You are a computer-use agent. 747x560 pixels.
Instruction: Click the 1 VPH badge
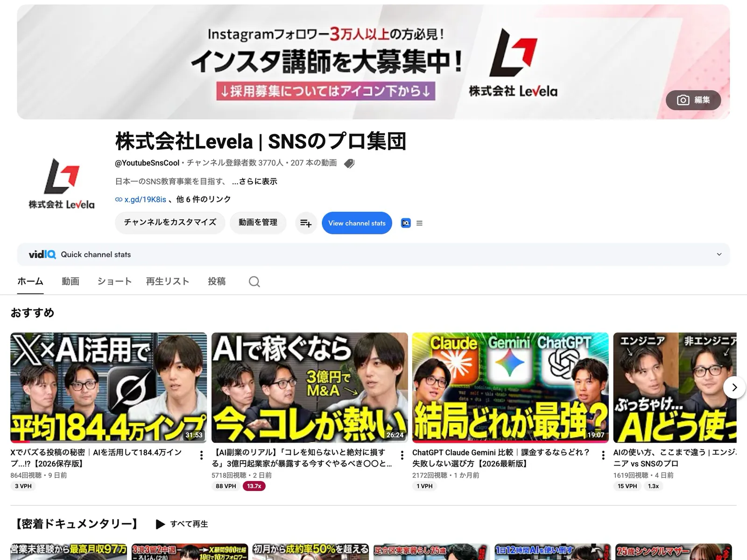[424, 486]
